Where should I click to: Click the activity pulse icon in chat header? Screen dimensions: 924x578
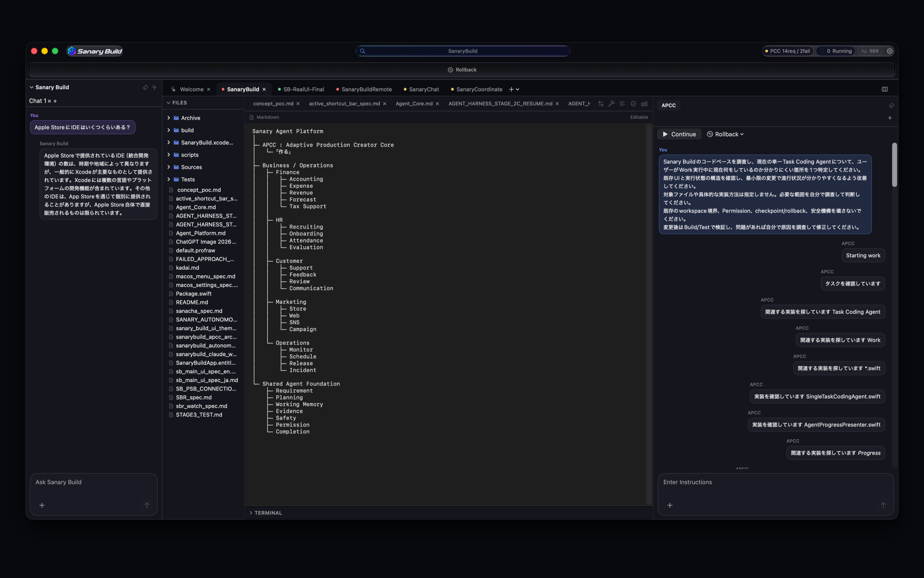click(154, 87)
